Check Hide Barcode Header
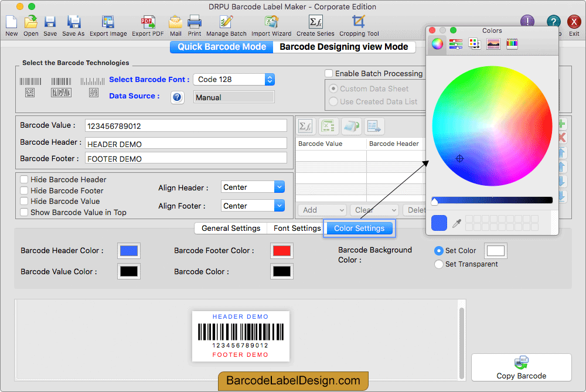The image size is (586, 392). [24, 179]
